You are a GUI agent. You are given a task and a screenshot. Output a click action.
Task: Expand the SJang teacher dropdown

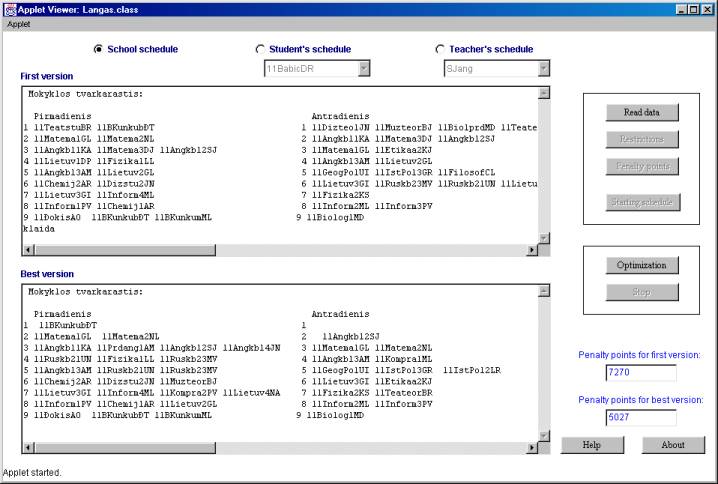click(543, 68)
